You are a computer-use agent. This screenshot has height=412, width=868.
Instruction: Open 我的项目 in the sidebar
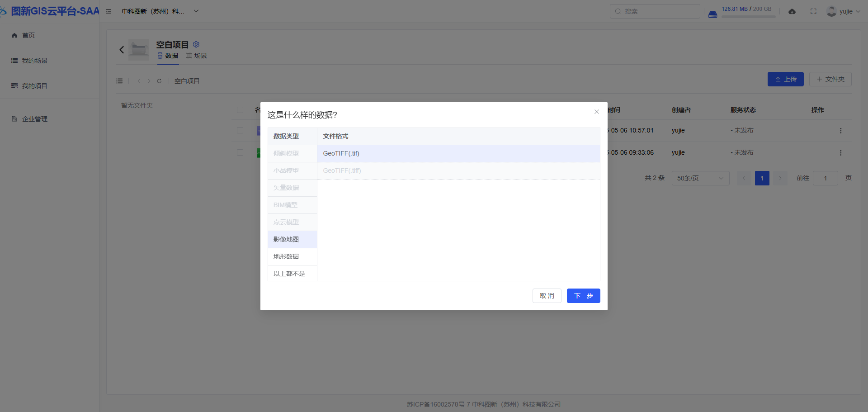(34, 86)
